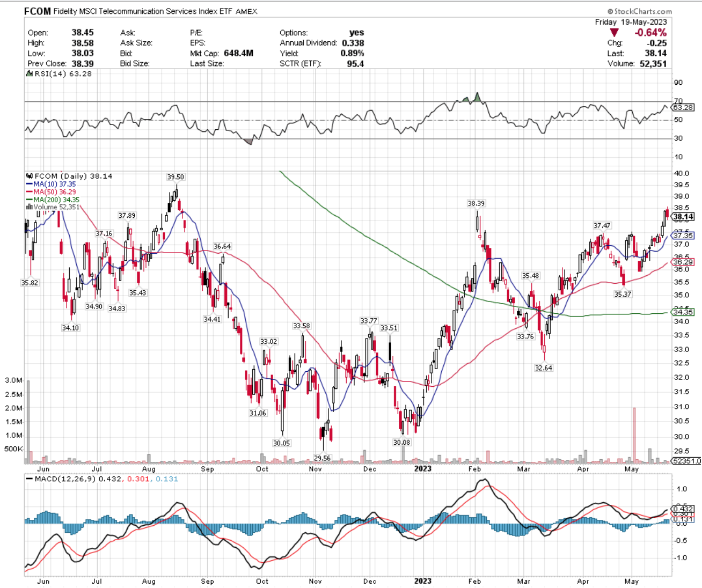Click the 37.89 price annotation
702x588 pixels.
point(127,216)
